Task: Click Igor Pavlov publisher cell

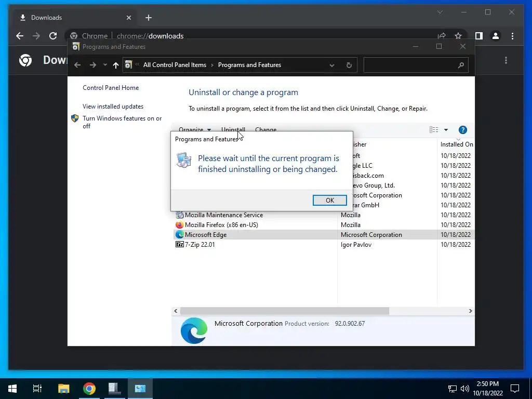Action: point(356,244)
